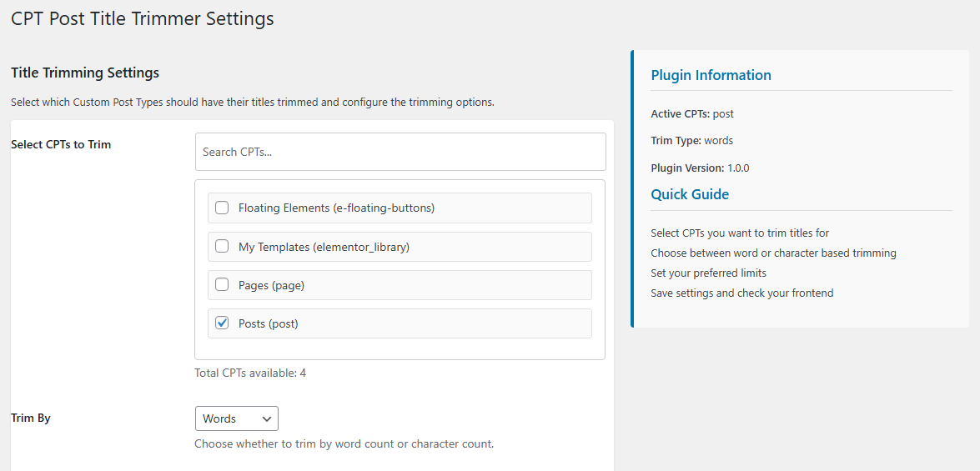Click the Select CPTs to Trim label

tap(61, 144)
